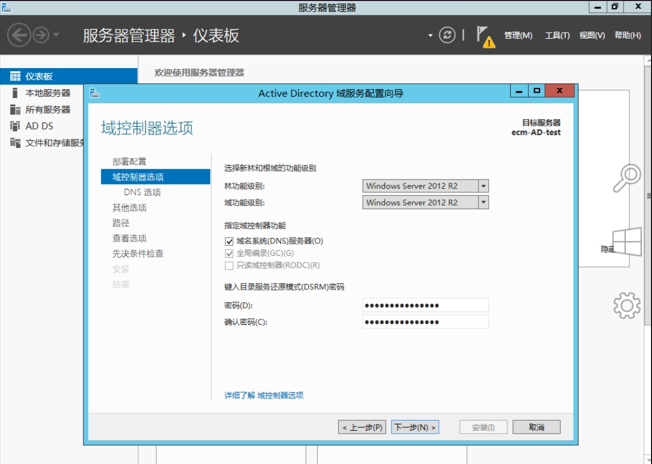Click the refresh icon in Server Manager header
The image size is (652, 464).
(x=447, y=35)
